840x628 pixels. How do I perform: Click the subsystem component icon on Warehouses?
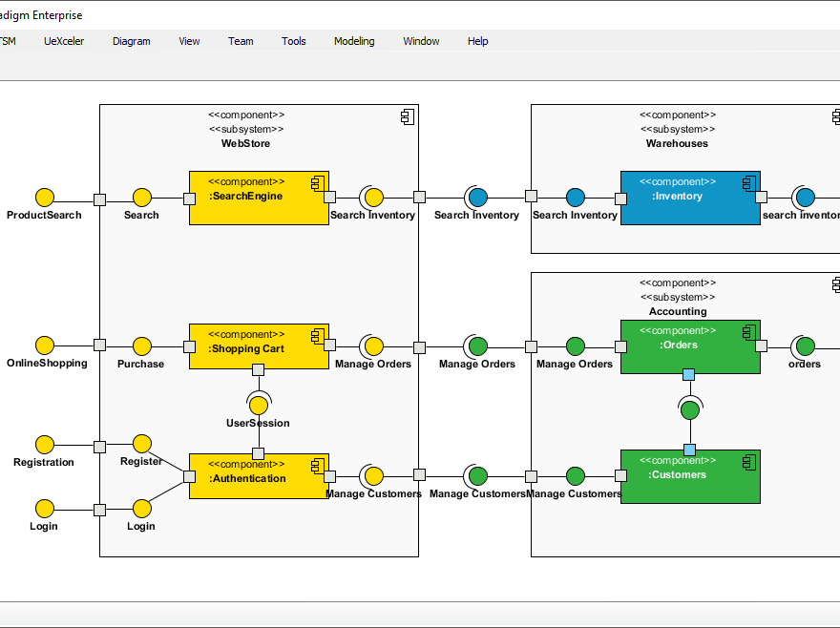835,116
